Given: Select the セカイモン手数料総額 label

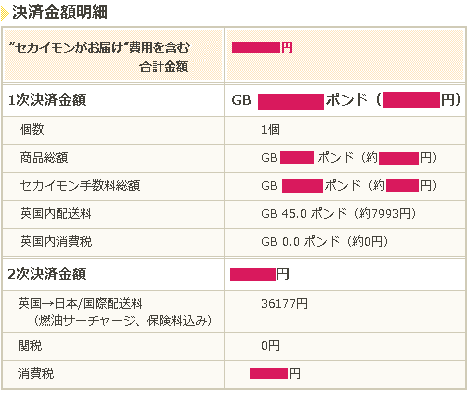Looking at the screenshot, I should pyautogui.click(x=80, y=186).
